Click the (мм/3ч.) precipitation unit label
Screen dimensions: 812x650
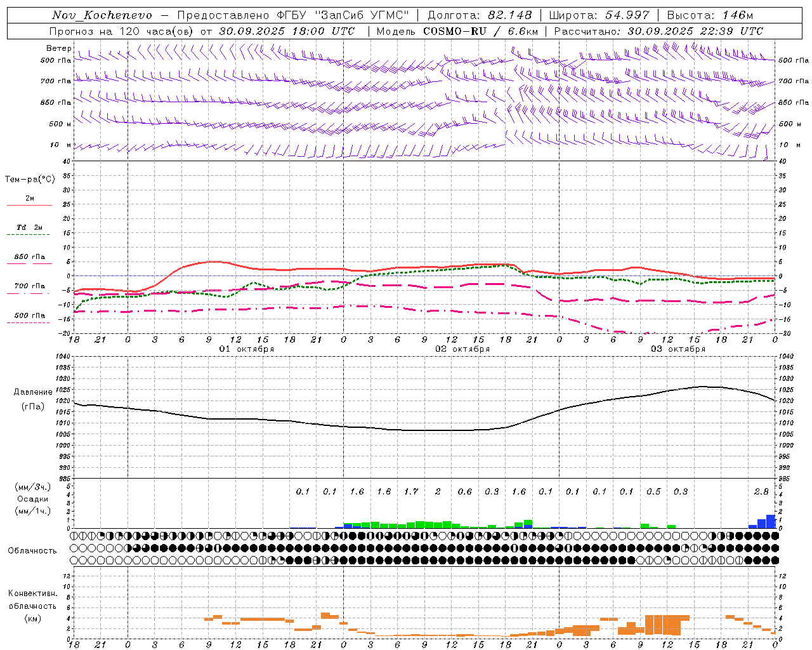coord(33,487)
